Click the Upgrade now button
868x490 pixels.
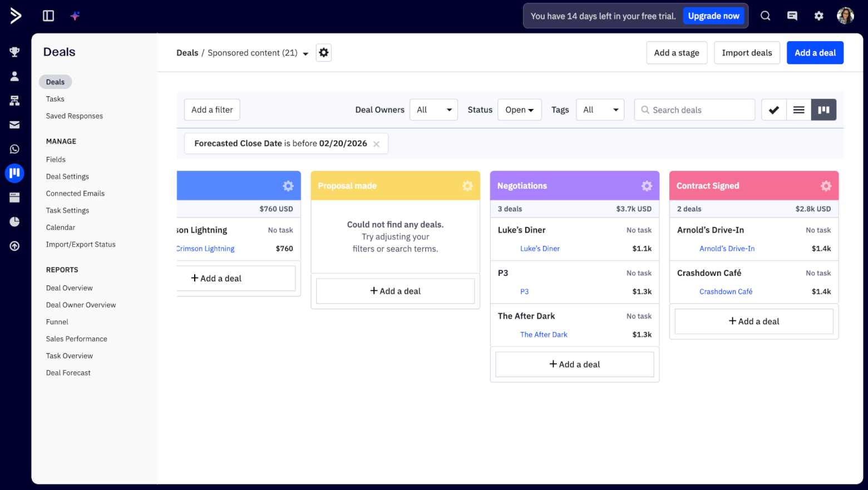714,16
